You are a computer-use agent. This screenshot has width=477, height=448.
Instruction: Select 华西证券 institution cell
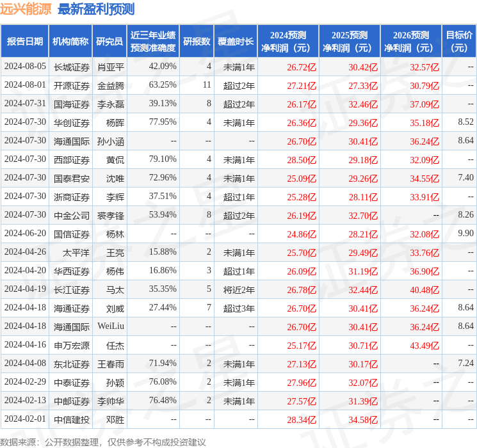coord(72,271)
